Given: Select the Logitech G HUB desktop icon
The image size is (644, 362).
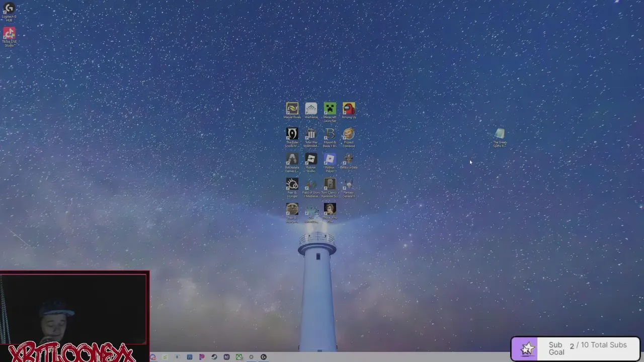Looking at the screenshot, I should tap(9, 12).
